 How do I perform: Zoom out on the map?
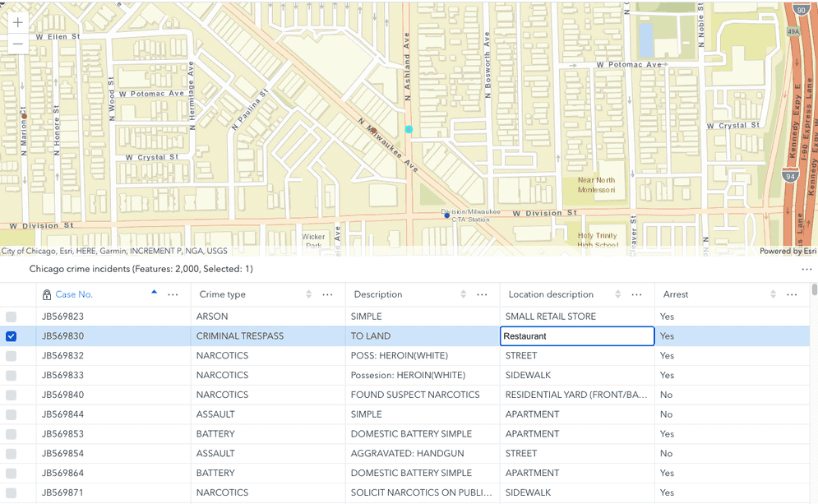point(17,44)
